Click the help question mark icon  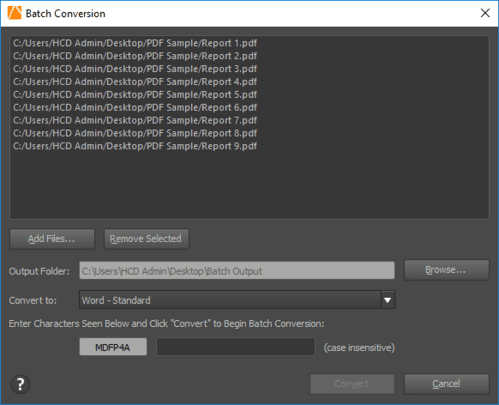[20, 384]
